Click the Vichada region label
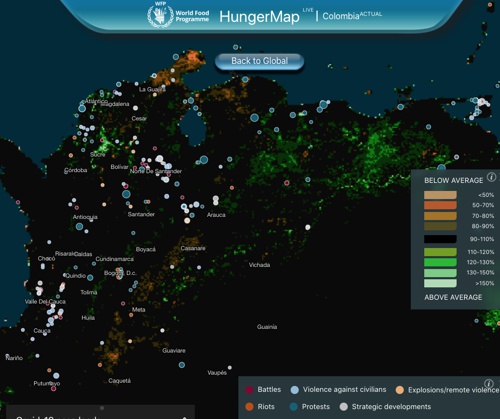 pos(259,265)
